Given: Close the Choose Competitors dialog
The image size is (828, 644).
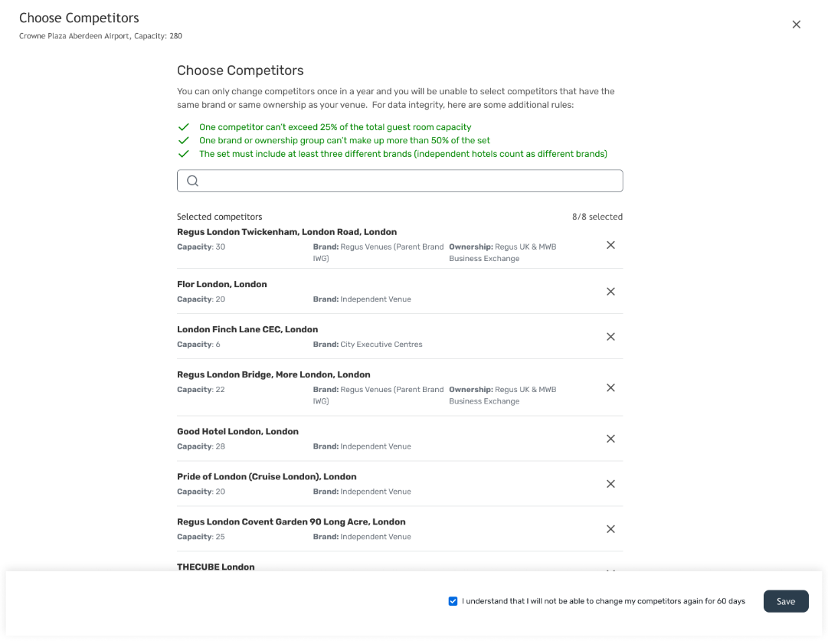Looking at the screenshot, I should [797, 25].
